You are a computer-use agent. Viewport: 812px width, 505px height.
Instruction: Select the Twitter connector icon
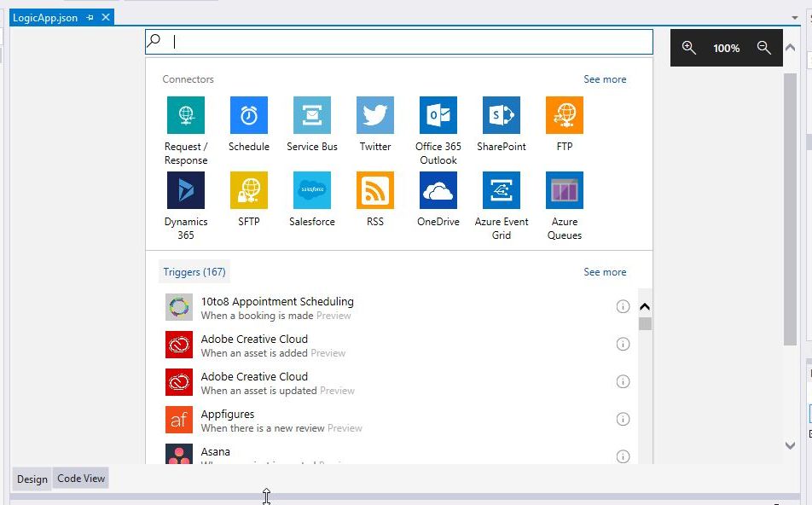click(375, 115)
